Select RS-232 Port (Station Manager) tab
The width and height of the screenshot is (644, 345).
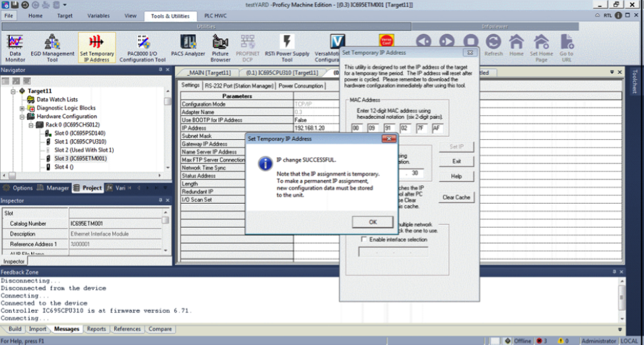[x=239, y=86]
